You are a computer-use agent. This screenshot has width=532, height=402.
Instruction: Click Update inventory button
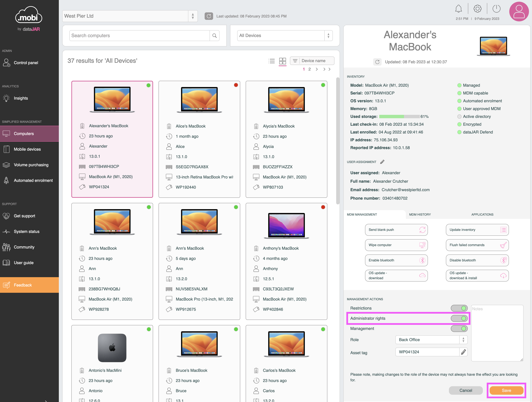click(477, 230)
